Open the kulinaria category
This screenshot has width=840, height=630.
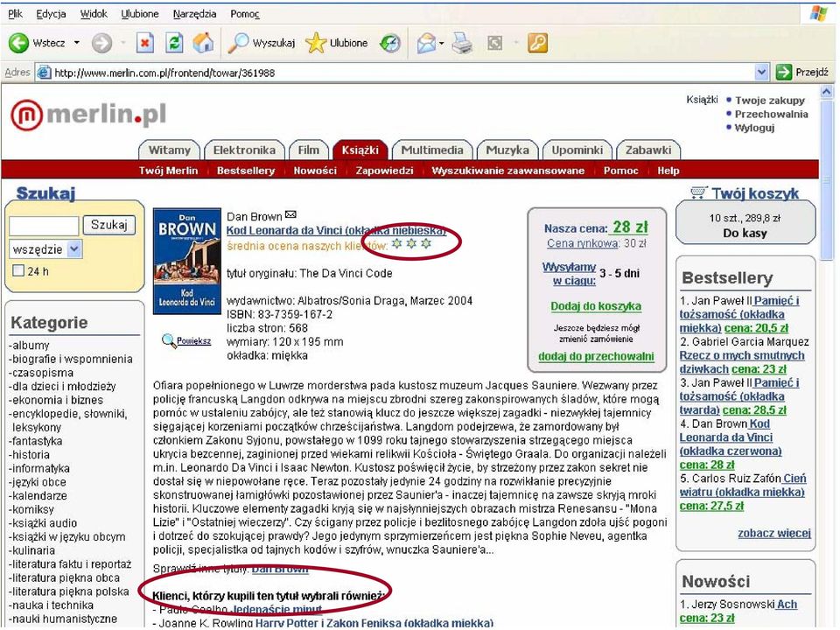coord(32,550)
